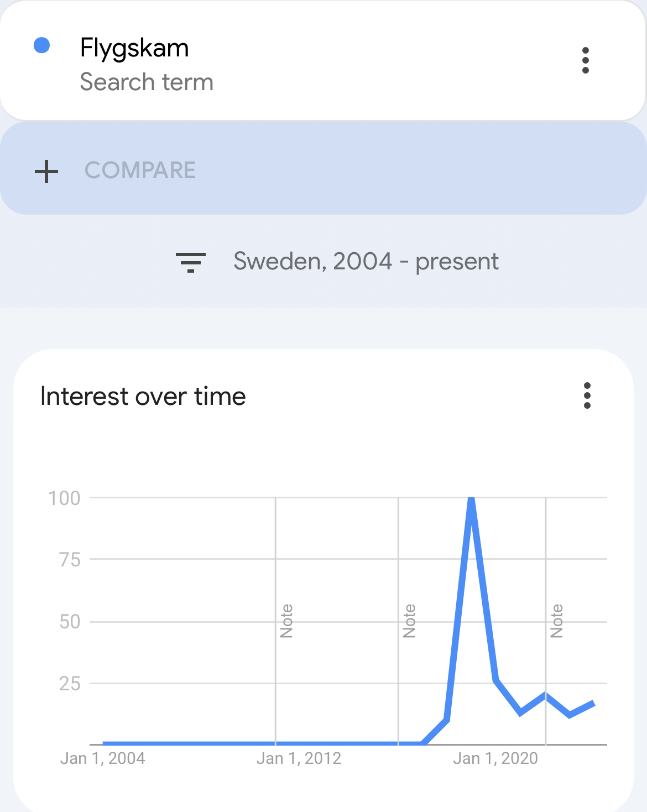Screen dimensions: 647x812
Task: Click the Interest over time heading
Action: (x=143, y=396)
